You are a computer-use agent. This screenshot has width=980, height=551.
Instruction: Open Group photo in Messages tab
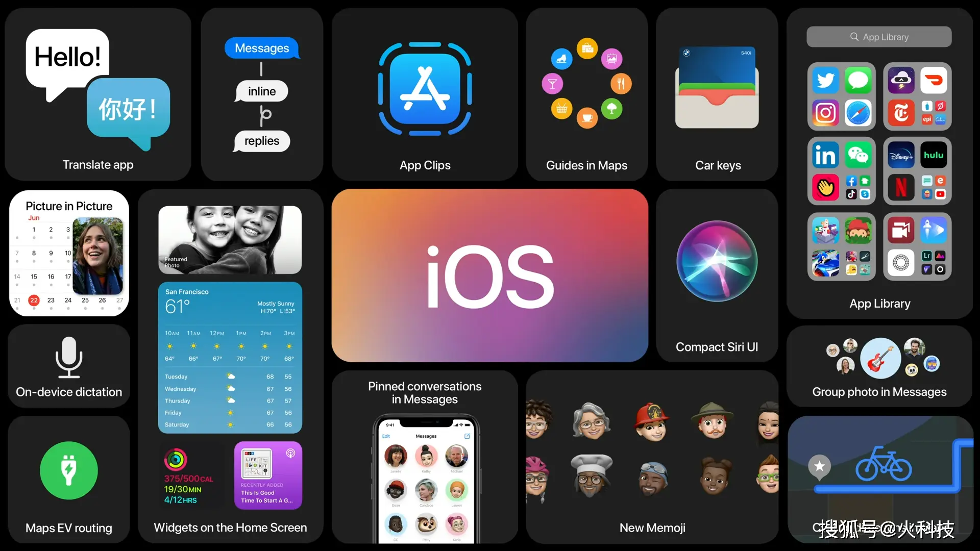879,366
